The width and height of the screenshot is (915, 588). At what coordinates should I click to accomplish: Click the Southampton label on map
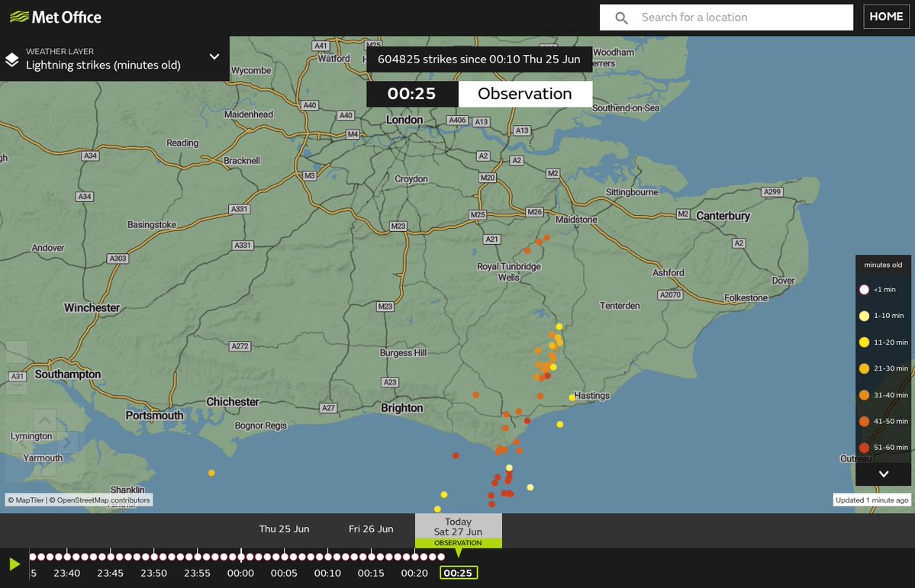68,374
